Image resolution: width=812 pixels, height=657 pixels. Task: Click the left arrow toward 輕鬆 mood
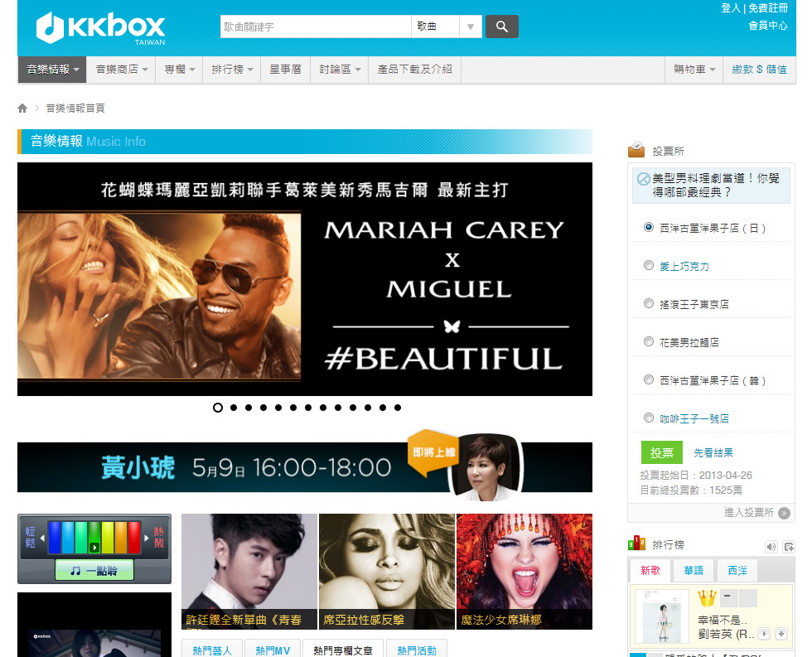[42, 538]
